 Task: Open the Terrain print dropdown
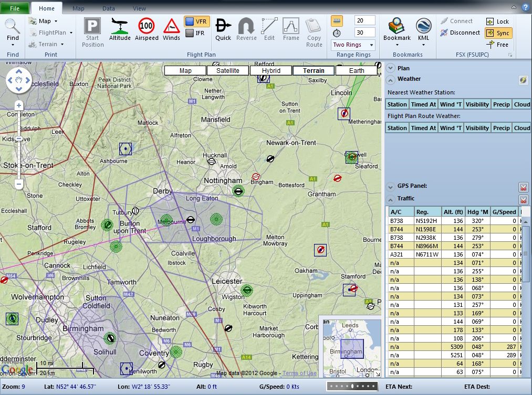[x=46, y=44]
